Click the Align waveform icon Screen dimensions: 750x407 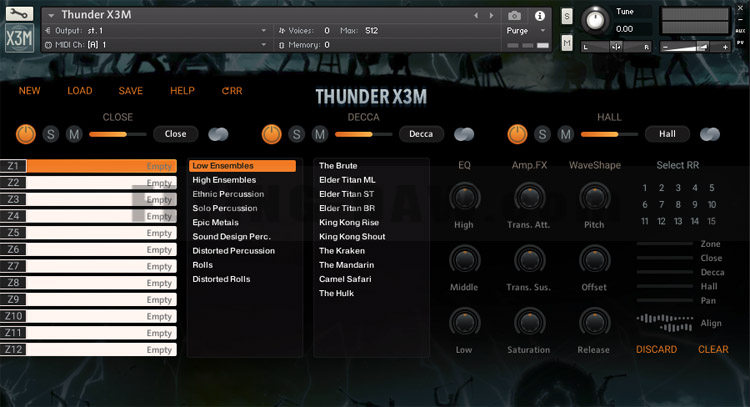pyautogui.click(x=665, y=323)
